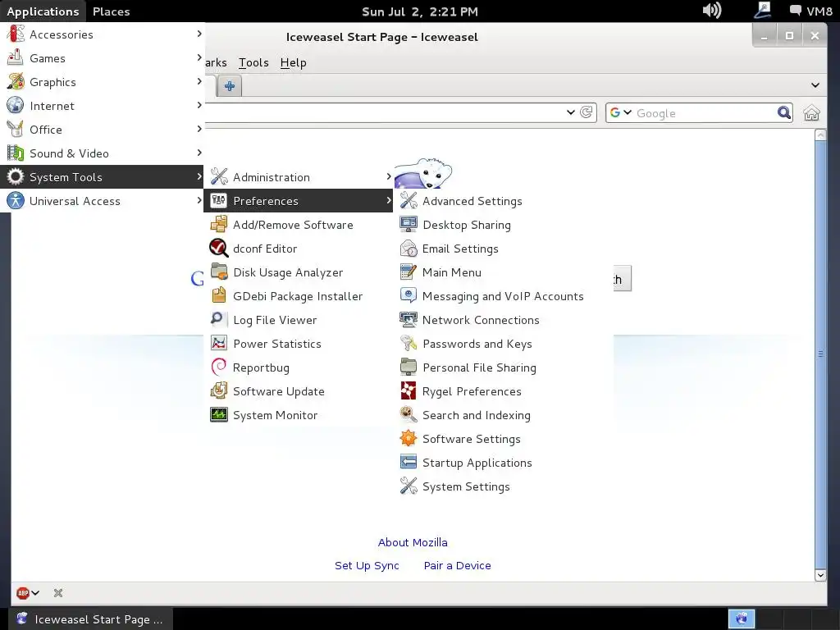This screenshot has height=630, width=840.
Task: Click the volume speaker icon in top panel
Action: (712, 10)
